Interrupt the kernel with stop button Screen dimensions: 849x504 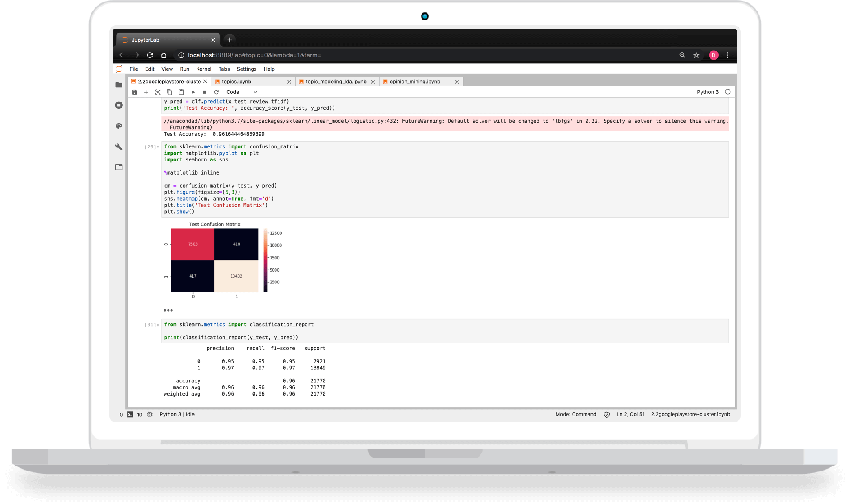pyautogui.click(x=205, y=92)
